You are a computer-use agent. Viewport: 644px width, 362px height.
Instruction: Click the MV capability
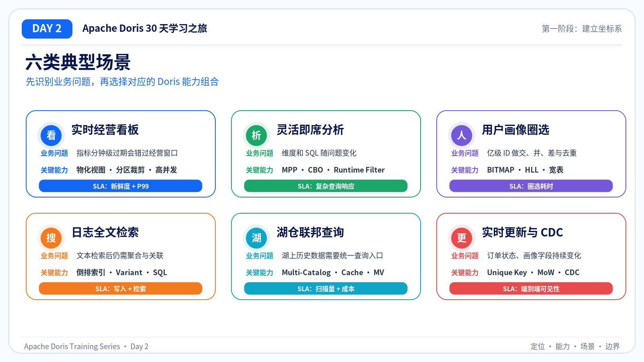(x=379, y=273)
